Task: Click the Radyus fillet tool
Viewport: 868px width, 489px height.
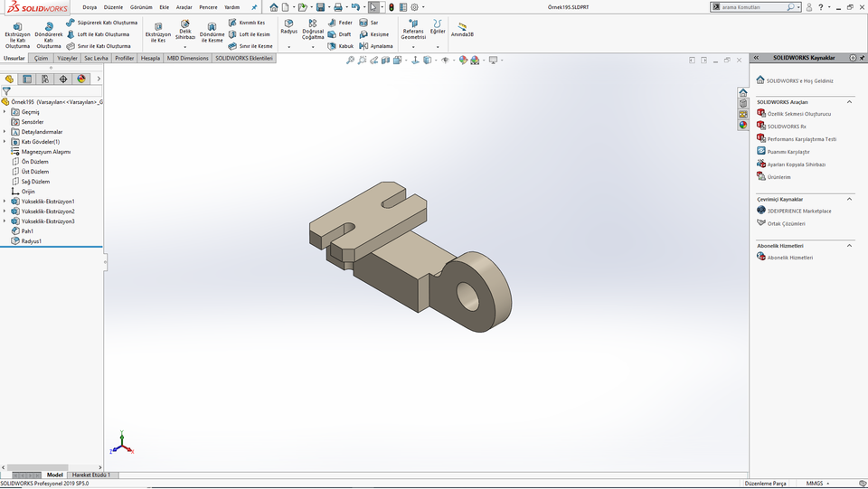Action: 289,27
